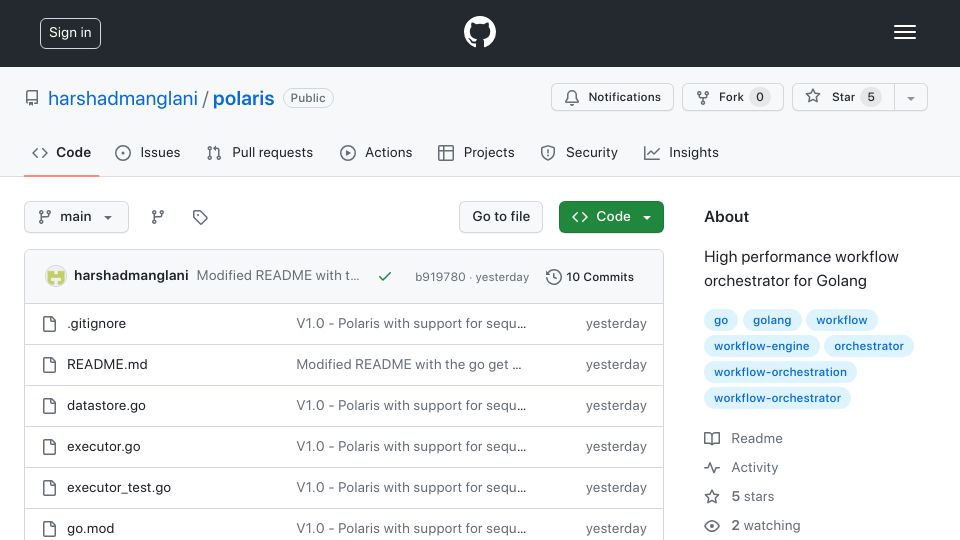View the 5 stars link
Screen dimensions: 960x540
point(752,497)
